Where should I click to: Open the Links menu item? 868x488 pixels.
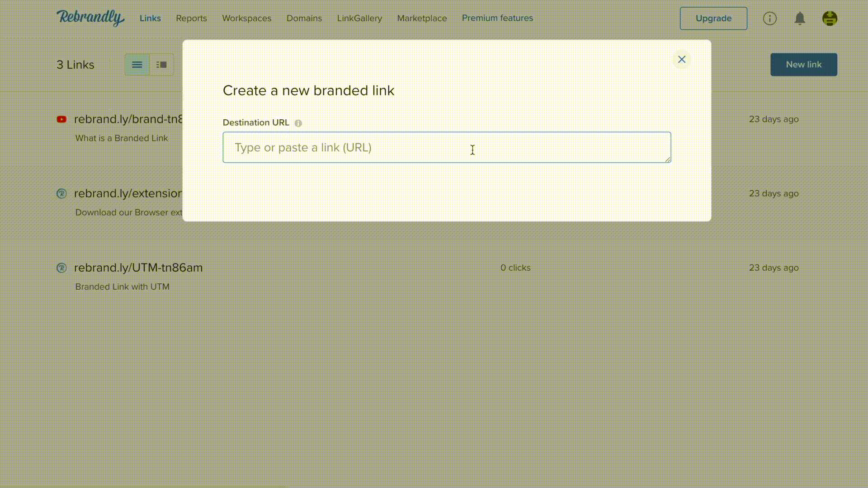point(150,18)
